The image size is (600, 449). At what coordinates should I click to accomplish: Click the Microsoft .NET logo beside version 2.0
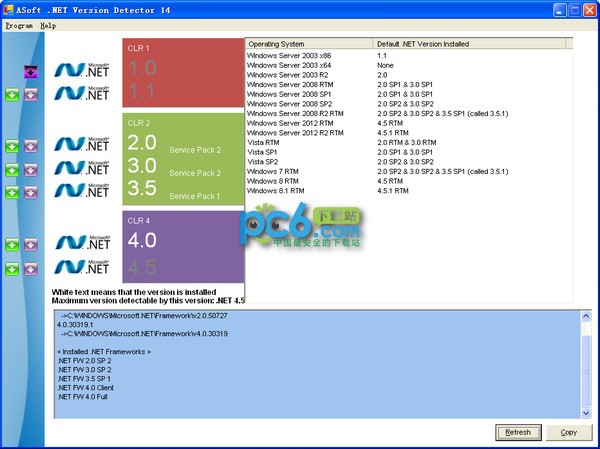[82, 144]
